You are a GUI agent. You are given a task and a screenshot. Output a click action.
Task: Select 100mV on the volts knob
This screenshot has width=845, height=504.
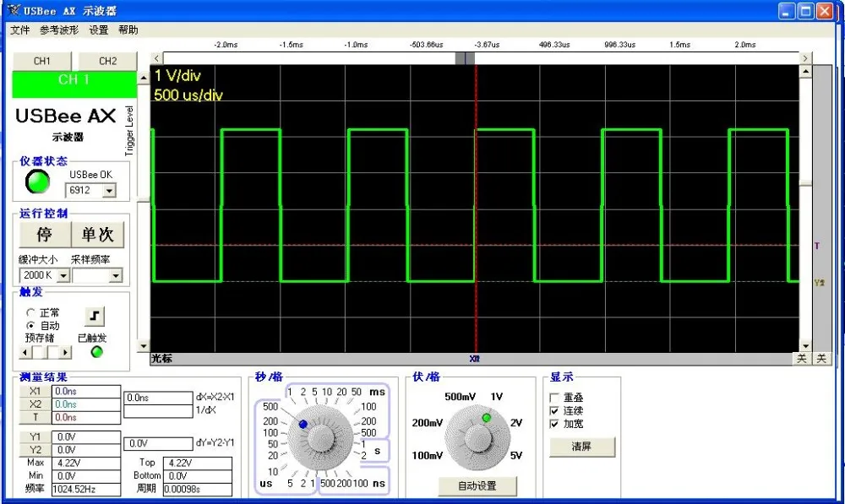click(428, 456)
